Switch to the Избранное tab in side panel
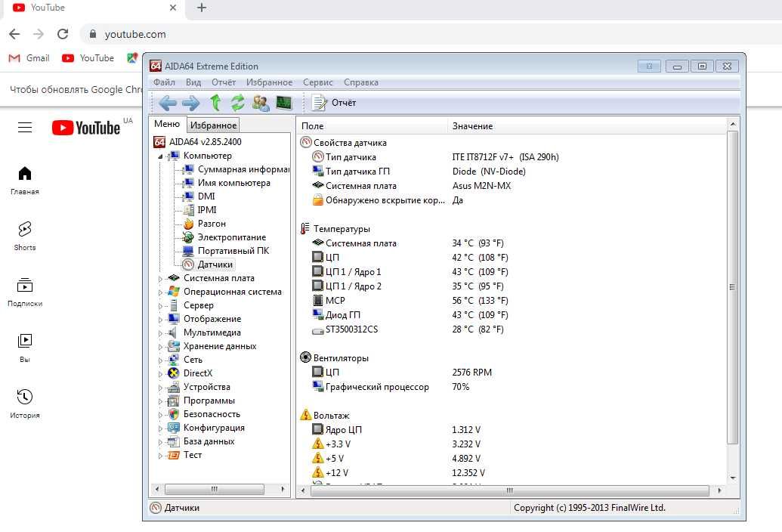 click(214, 125)
